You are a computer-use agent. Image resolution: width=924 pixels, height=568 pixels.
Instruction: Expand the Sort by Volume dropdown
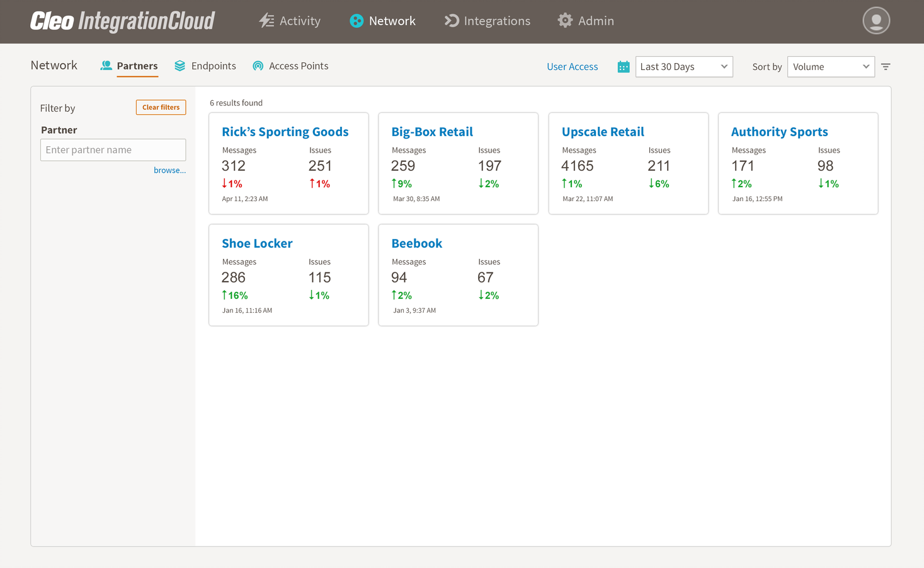[831, 67]
